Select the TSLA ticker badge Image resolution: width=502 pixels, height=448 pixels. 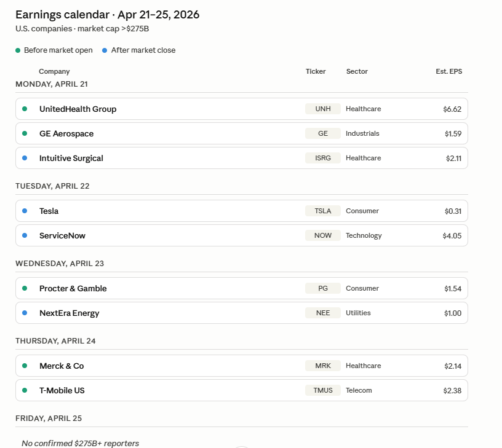click(x=322, y=211)
